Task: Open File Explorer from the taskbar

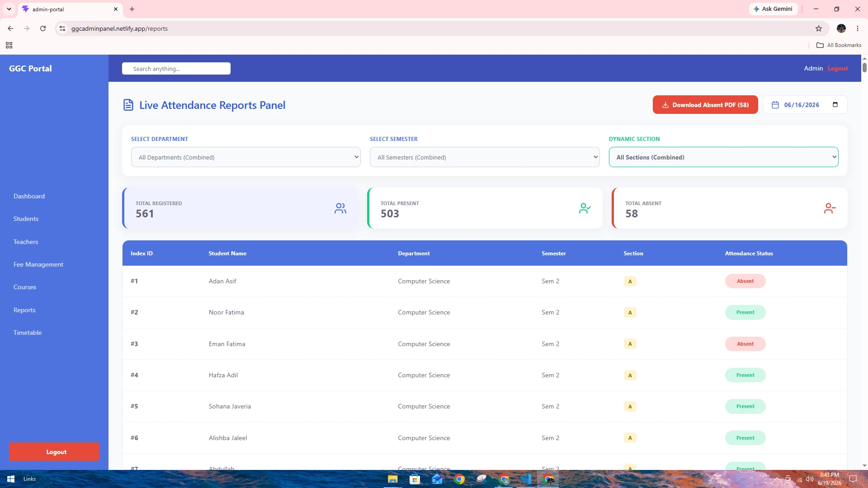Action: 392,479
